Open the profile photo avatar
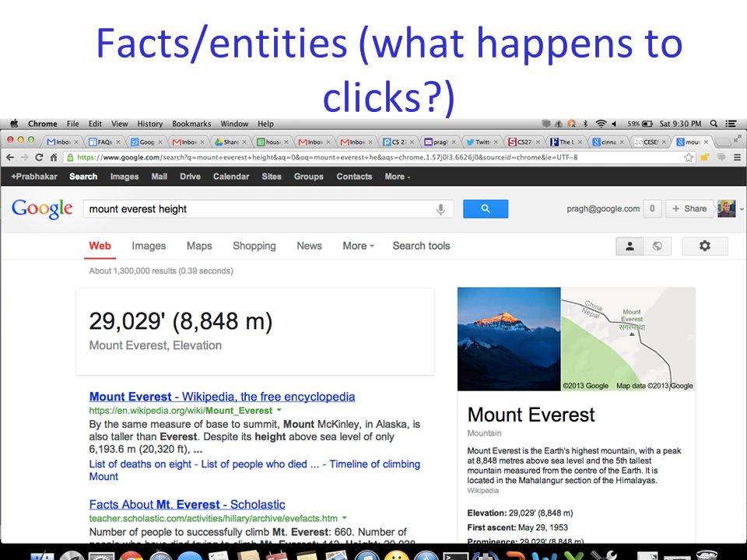Image resolution: width=747 pixels, height=560 pixels. [727, 208]
